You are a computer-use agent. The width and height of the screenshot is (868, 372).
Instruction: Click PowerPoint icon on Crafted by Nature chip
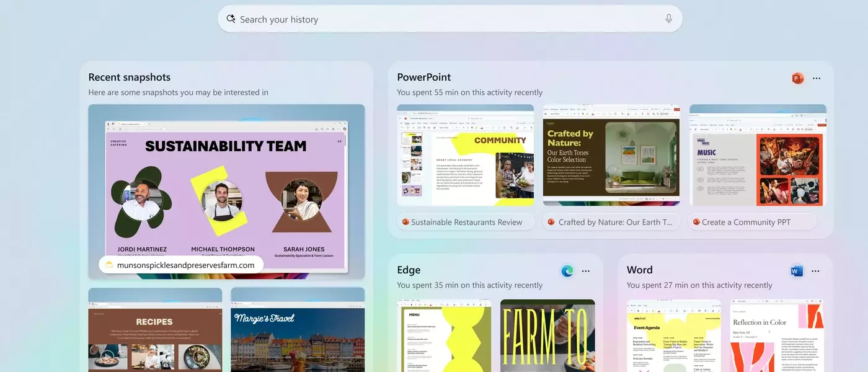click(x=551, y=222)
